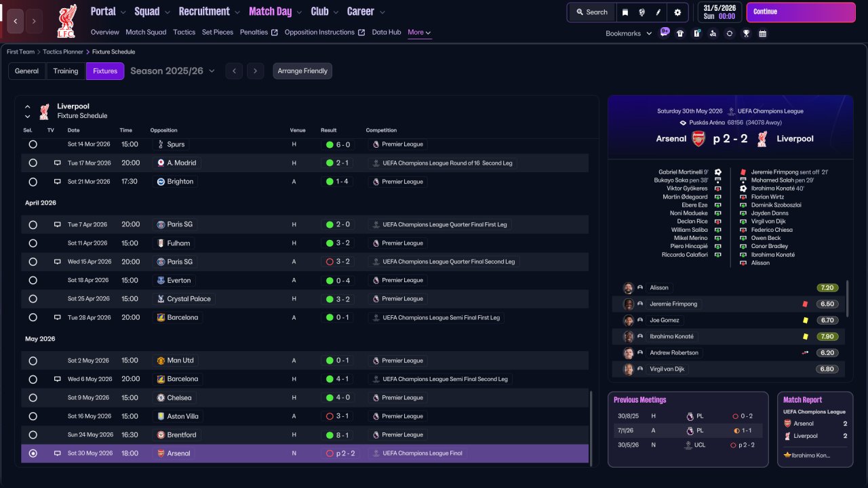Switch to the General tab
This screenshot has height=488, width=868.
click(27, 70)
